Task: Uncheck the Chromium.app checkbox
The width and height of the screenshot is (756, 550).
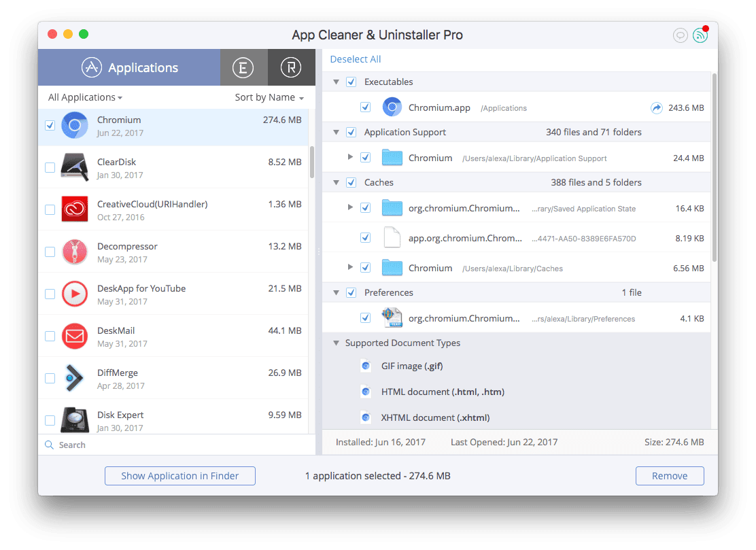Action: 366,107
